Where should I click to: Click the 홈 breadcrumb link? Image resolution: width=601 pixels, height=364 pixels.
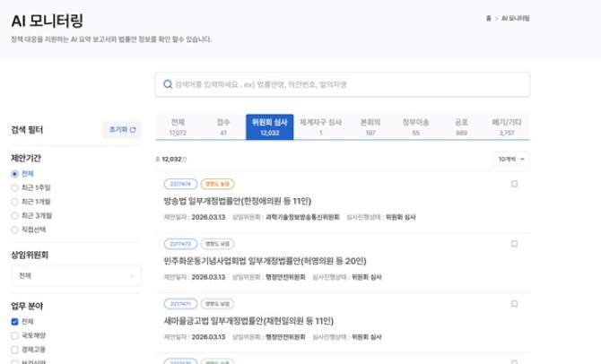tap(488, 18)
